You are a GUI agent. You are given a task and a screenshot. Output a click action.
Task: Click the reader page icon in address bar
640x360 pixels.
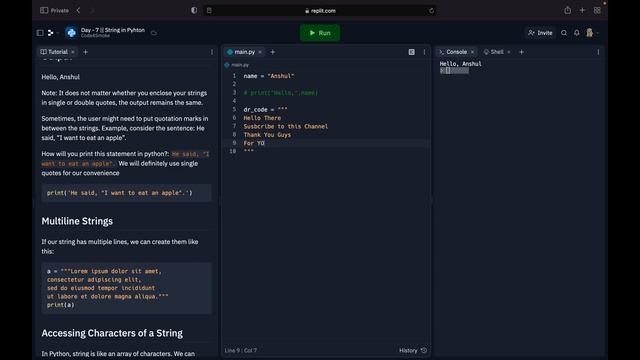point(209,11)
